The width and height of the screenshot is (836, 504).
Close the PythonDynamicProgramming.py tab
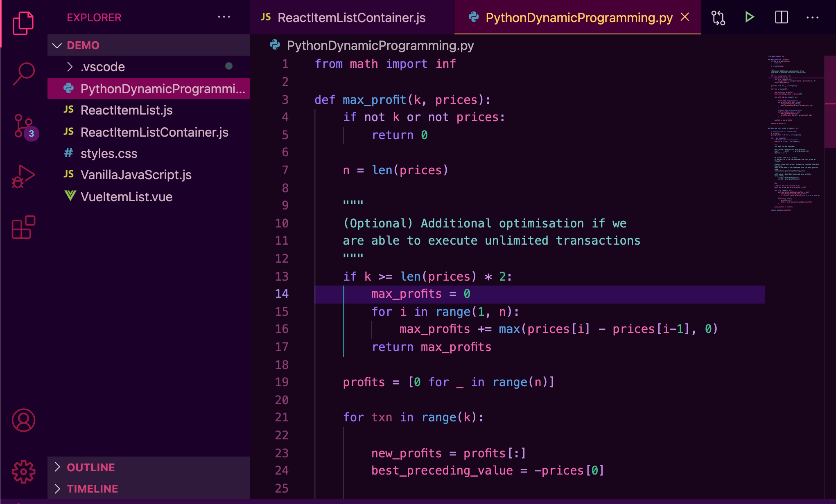tap(685, 17)
